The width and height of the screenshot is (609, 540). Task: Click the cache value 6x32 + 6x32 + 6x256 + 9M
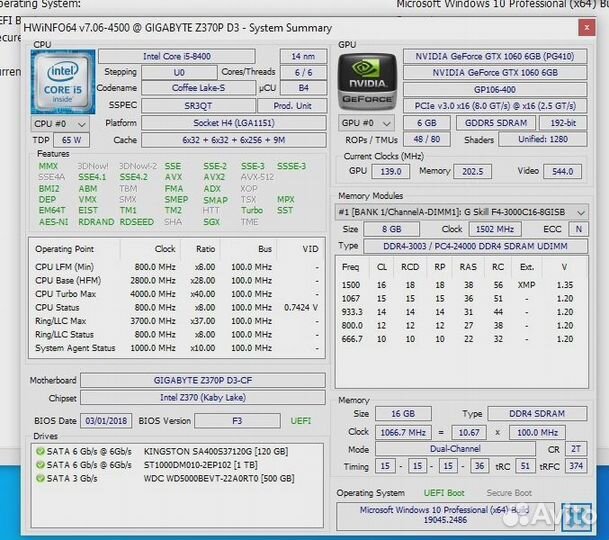point(234,140)
